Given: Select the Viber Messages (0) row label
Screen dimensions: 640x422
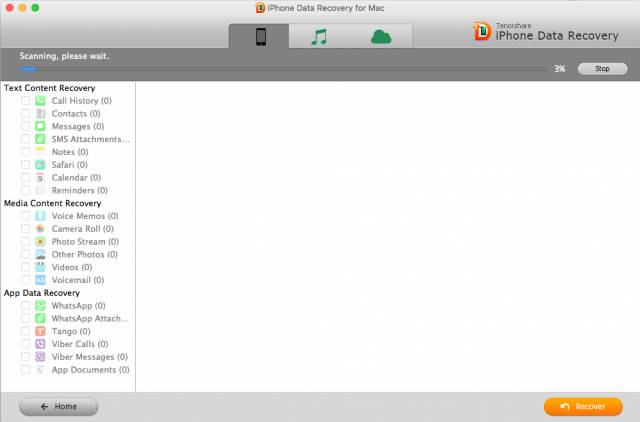Looking at the screenshot, I should [x=90, y=357].
